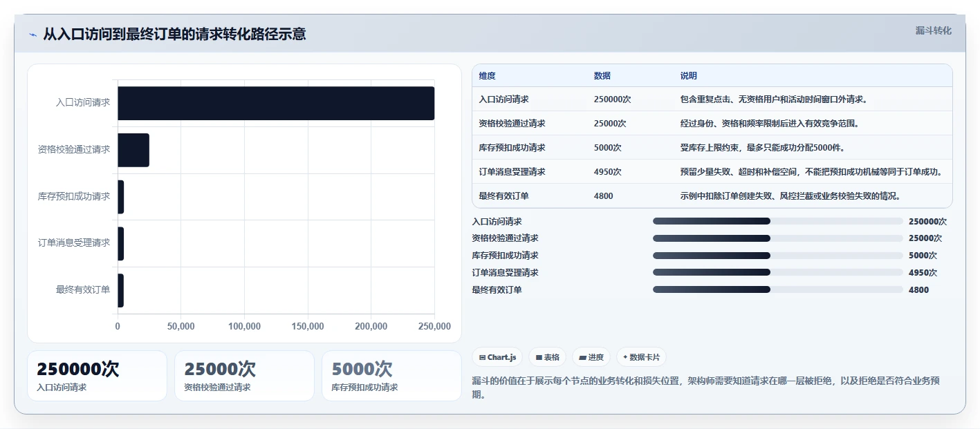This screenshot has width=980, height=429.
Task: Open the 250000次 入口访问请求 data card
Action: (97, 376)
